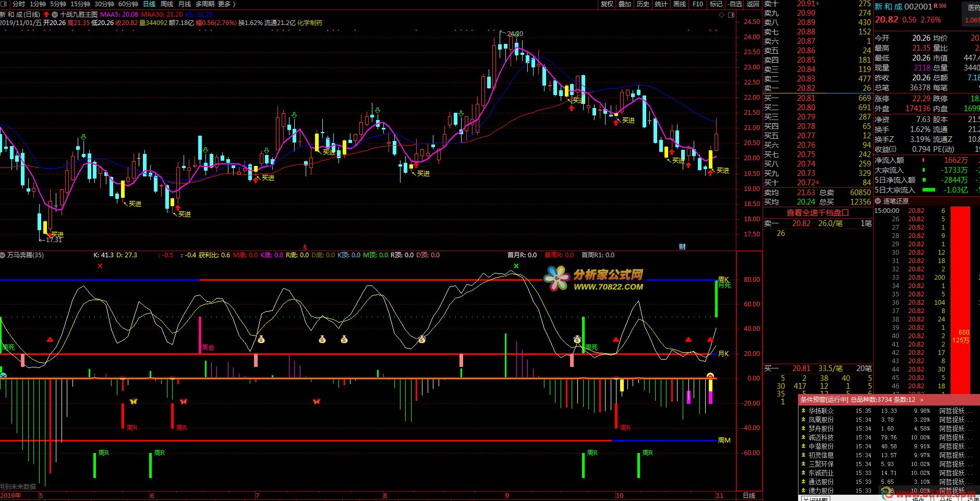This screenshot has width=980, height=501.
Task: Select the 日线 daily period tab
Action: pos(149,4)
